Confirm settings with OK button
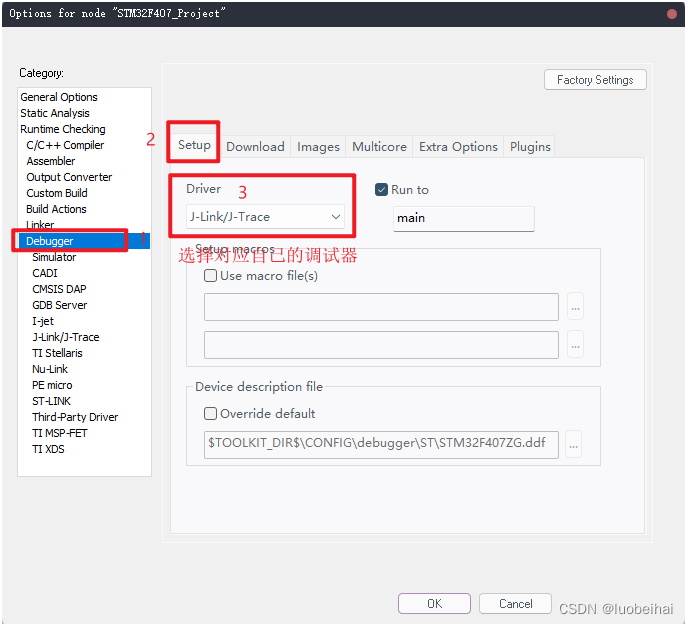688x624 pixels. (x=434, y=604)
